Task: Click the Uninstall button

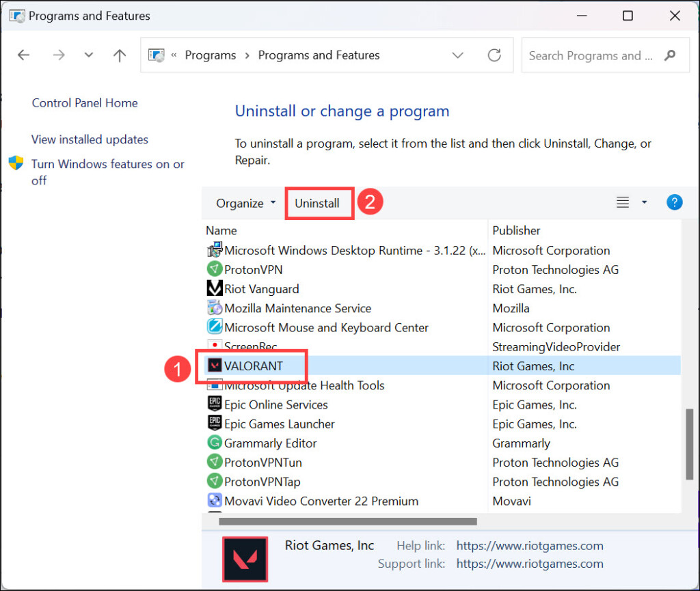Action: click(317, 203)
